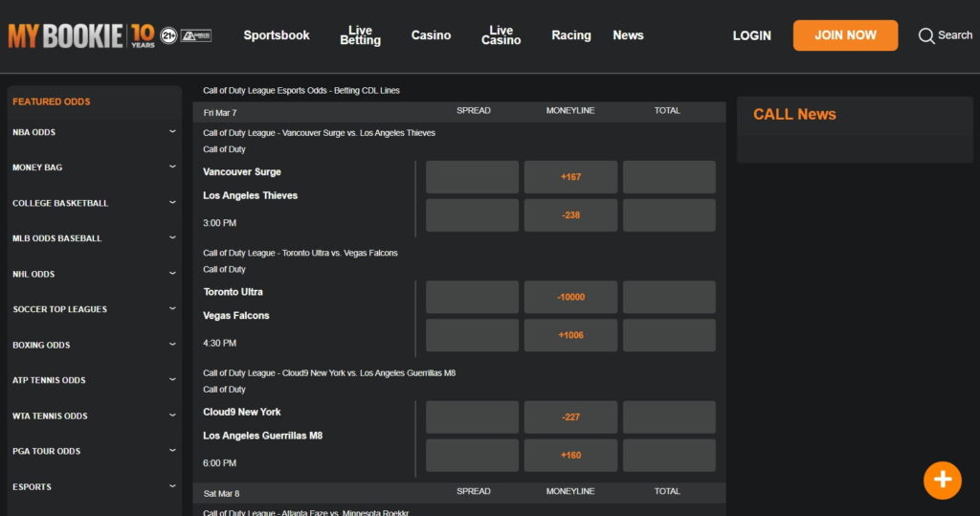The width and height of the screenshot is (980, 516).
Task: Click Los Angeles Guerrillas M8 team name
Action: tap(262, 436)
